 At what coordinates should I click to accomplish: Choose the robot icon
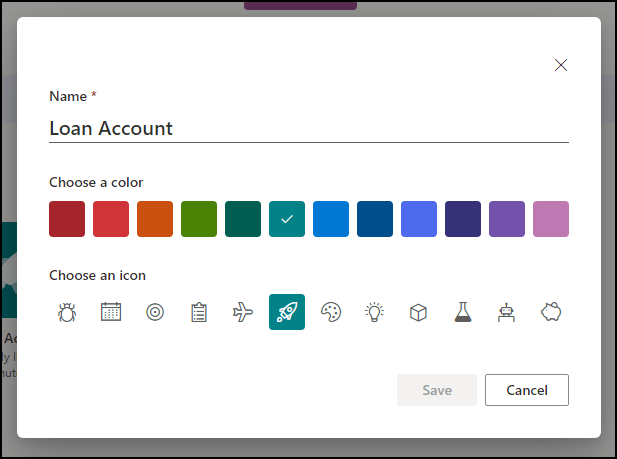(x=507, y=312)
